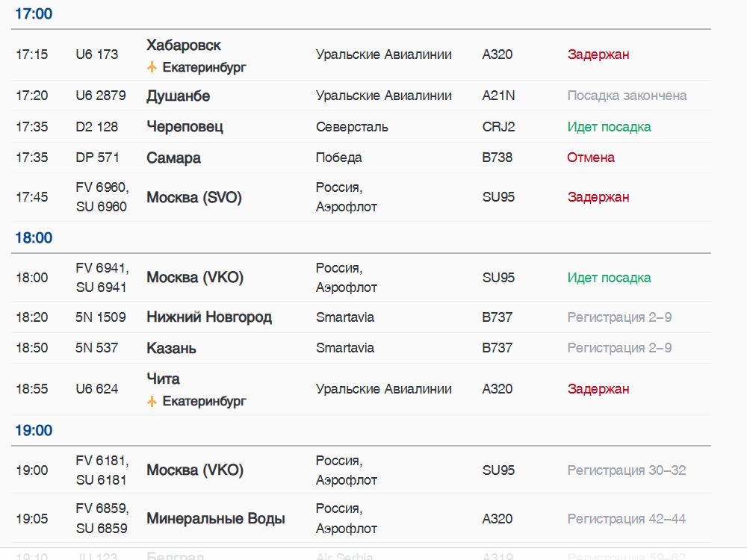
Task: Open the Казань flight 5N 537
Action: tap(361, 348)
